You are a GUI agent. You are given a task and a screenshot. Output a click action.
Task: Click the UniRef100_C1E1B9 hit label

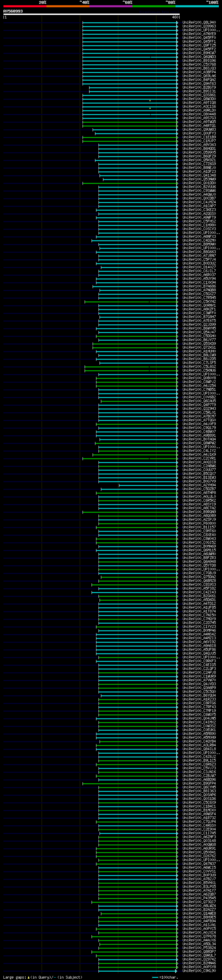click(x=199, y=137)
